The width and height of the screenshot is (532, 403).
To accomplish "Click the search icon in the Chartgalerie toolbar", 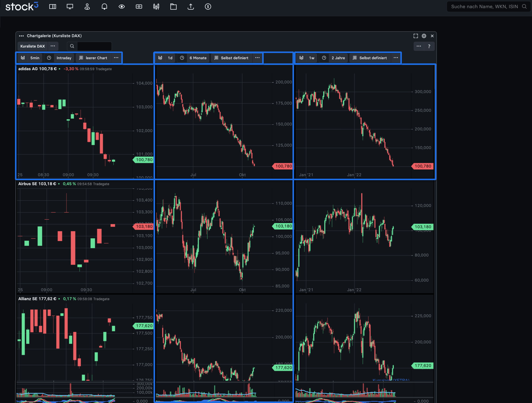I will tap(72, 46).
